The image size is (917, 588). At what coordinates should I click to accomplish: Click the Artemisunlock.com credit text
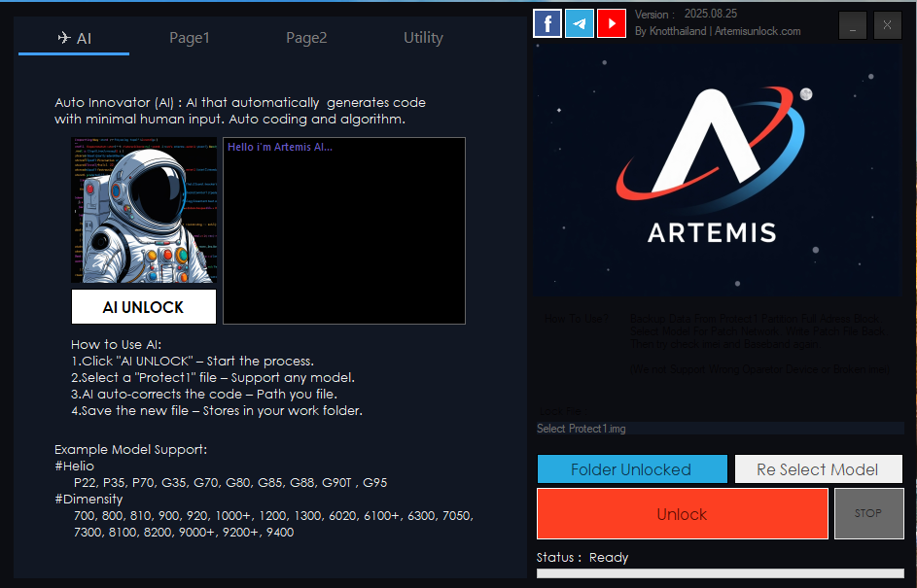758,31
